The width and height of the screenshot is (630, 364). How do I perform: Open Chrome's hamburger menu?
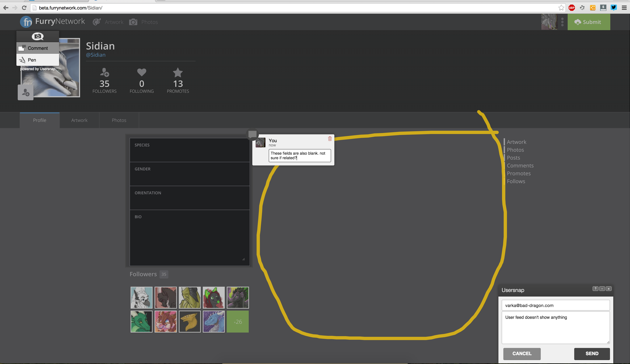(x=624, y=8)
